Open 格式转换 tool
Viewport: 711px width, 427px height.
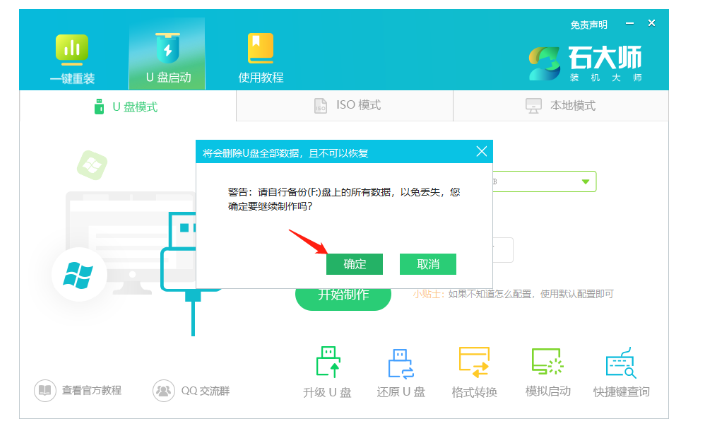coord(474,362)
